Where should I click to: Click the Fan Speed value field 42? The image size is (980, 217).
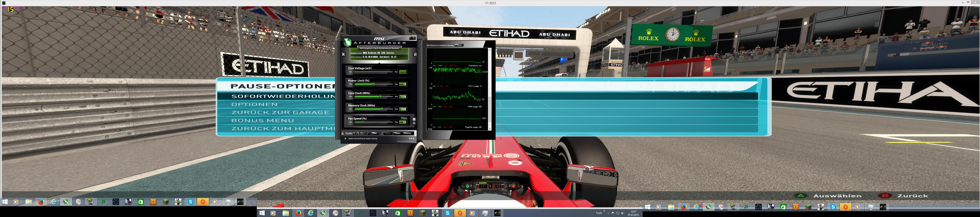pos(403,122)
